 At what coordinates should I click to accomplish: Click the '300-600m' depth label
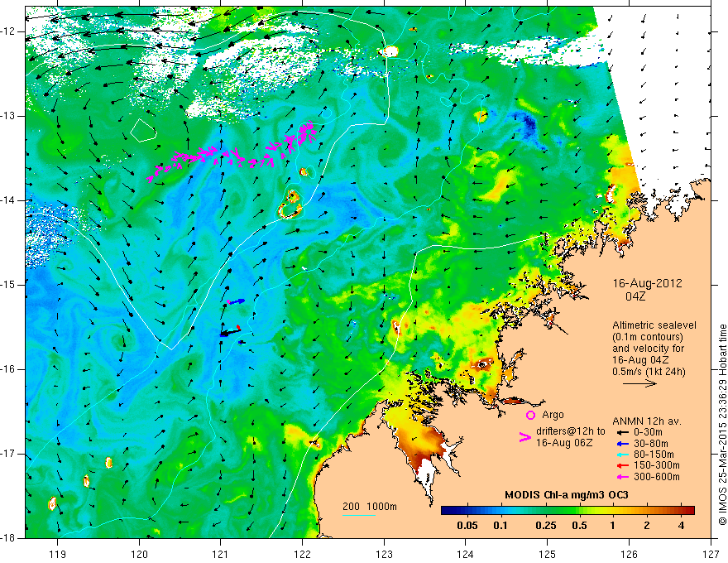pyautogui.click(x=657, y=477)
